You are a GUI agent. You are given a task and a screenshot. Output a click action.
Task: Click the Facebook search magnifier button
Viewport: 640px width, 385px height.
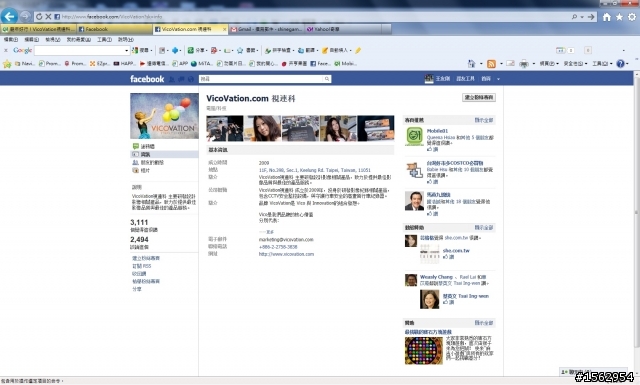(327, 79)
